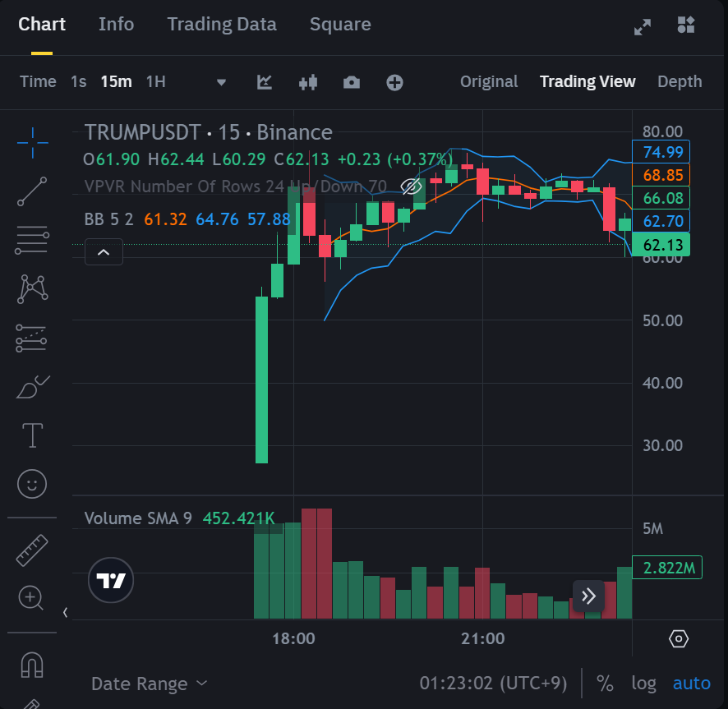Click the 21:00 time axis label
The image size is (728, 709).
pos(483,638)
